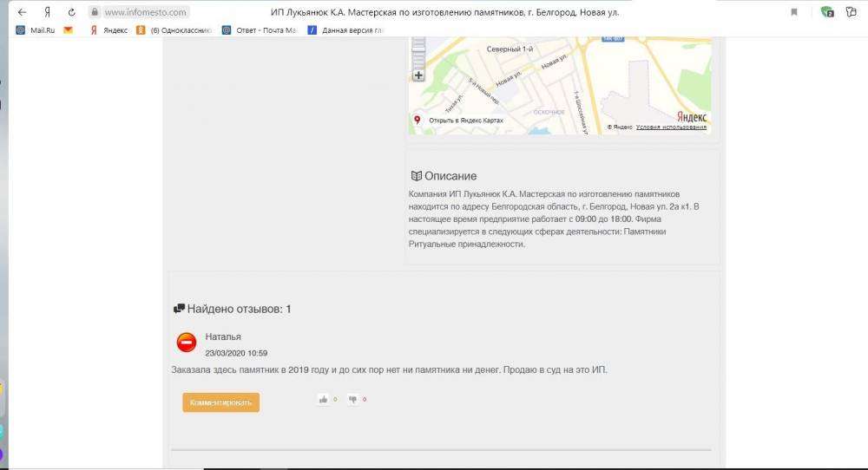Click the padlock site security icon
The image size is (868, 470).
click(94, 12)
